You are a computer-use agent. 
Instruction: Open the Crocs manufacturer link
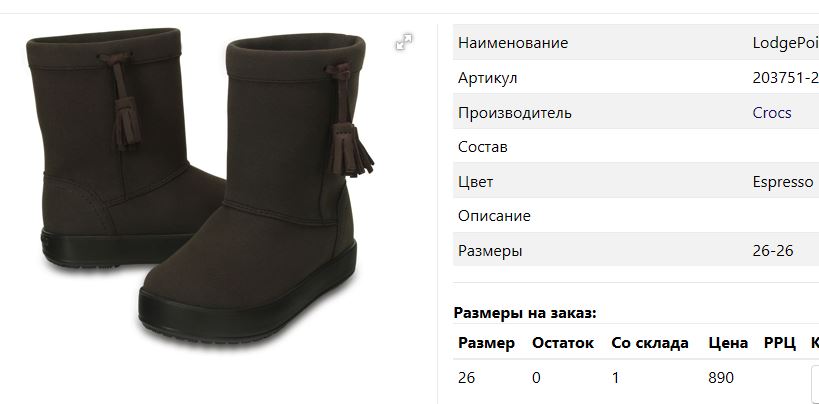click(771, 113)
